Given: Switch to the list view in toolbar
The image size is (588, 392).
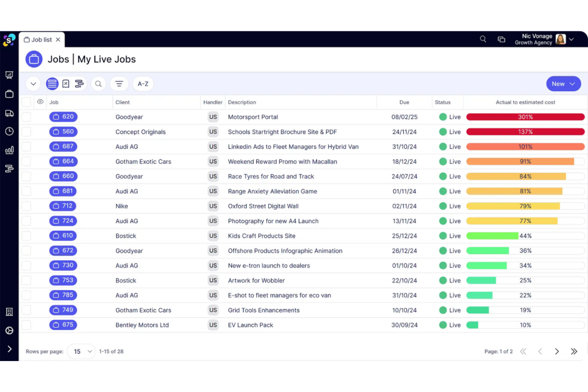Looking at the screenshot, I should click(x=52, y=84).
